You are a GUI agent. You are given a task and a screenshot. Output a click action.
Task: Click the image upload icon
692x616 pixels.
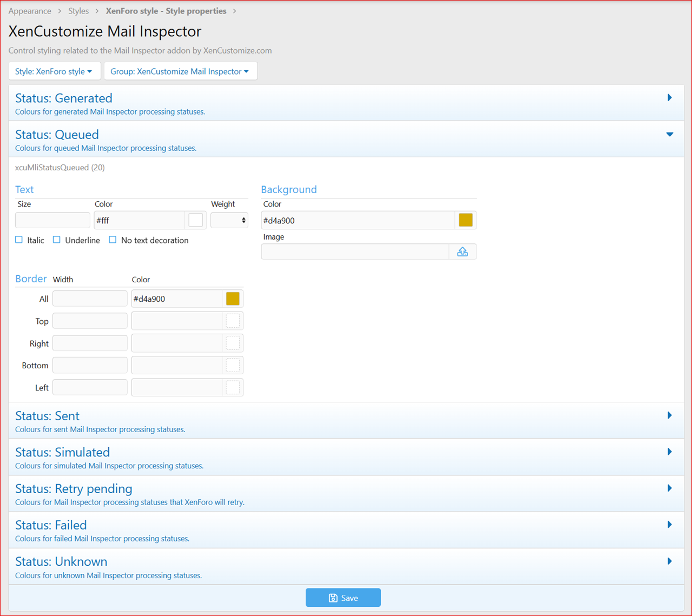click(x=463, y=252)
